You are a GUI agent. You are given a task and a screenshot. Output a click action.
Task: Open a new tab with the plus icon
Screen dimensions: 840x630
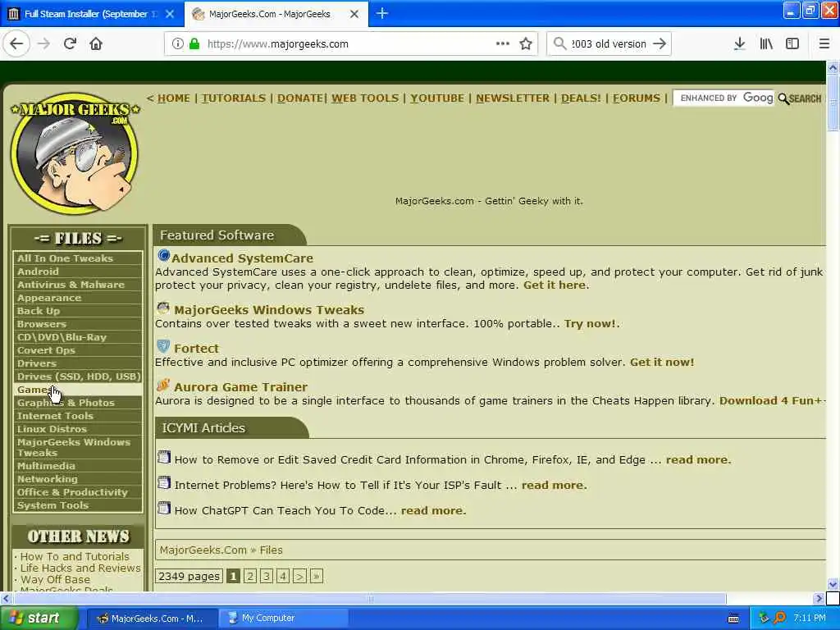(382, 13)
